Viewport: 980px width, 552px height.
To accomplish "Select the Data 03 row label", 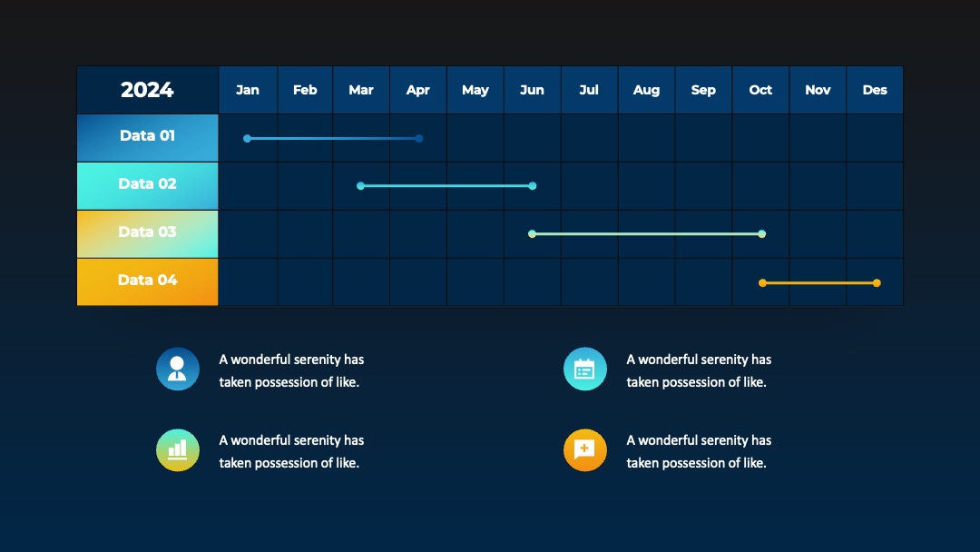I will click(148, 234).
